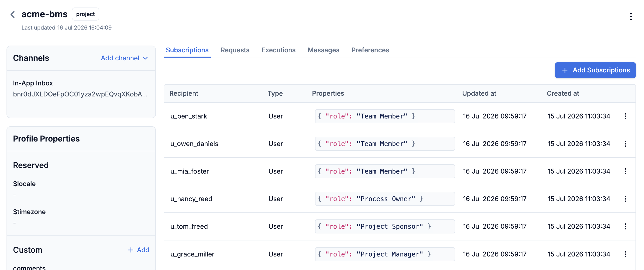
Task: Open the Messages tab
Action: coord(324,50)
